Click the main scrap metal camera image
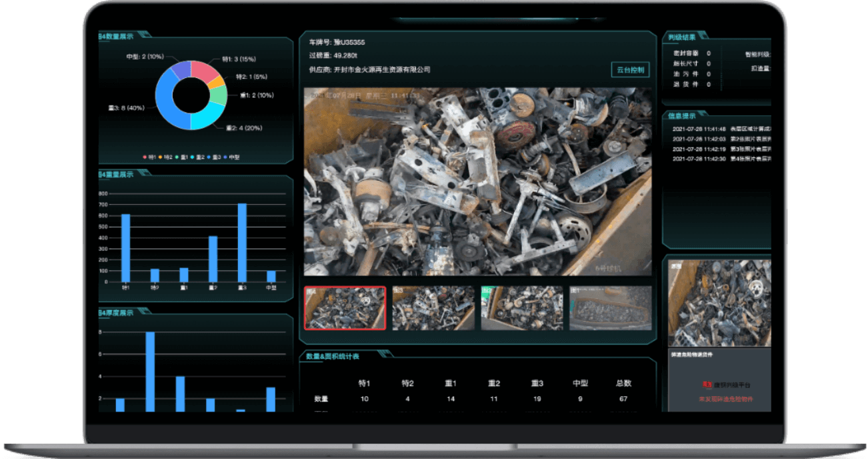The height and width of the screenshot is (459, 868). click(477, 181)
